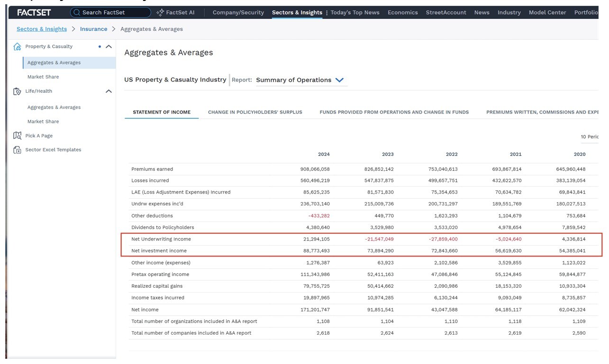This screenshot has width=609, height=364.
Task: Switch to Change in Policyholders' Surplus tab
Action: click(x=255, y=112)
